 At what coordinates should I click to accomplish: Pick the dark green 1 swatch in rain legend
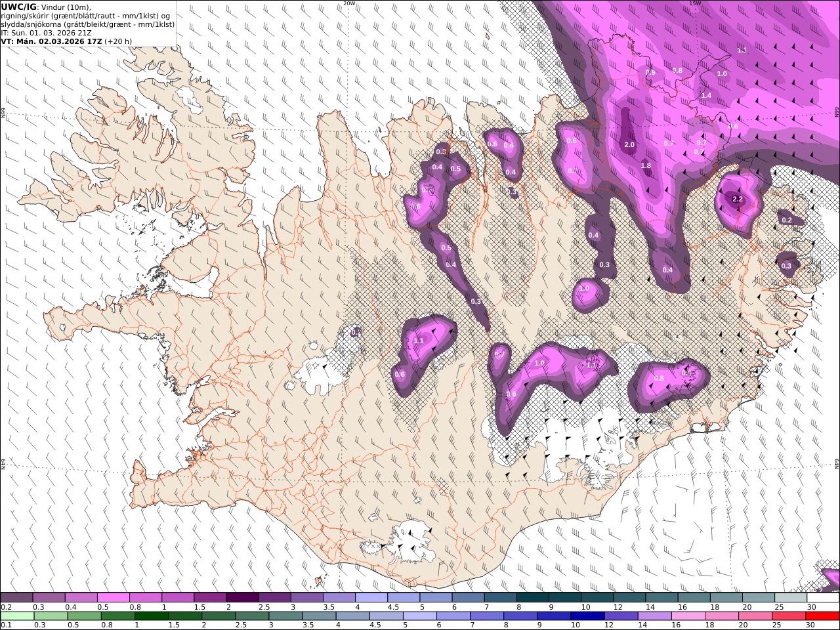[152, 616]
